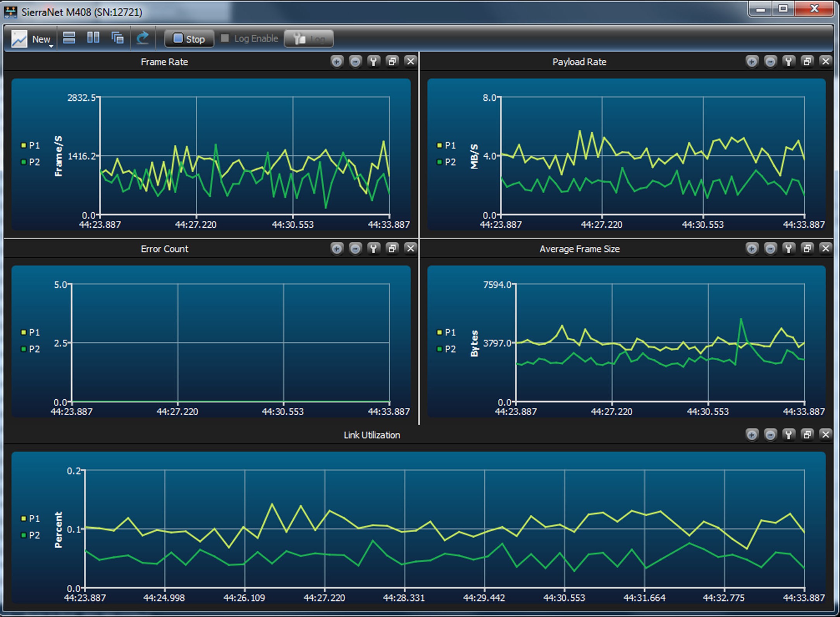This screenshot has height=617, width=840.
Task: Arrange charts in horizontal tile layout
Action: tap(69, 38)
